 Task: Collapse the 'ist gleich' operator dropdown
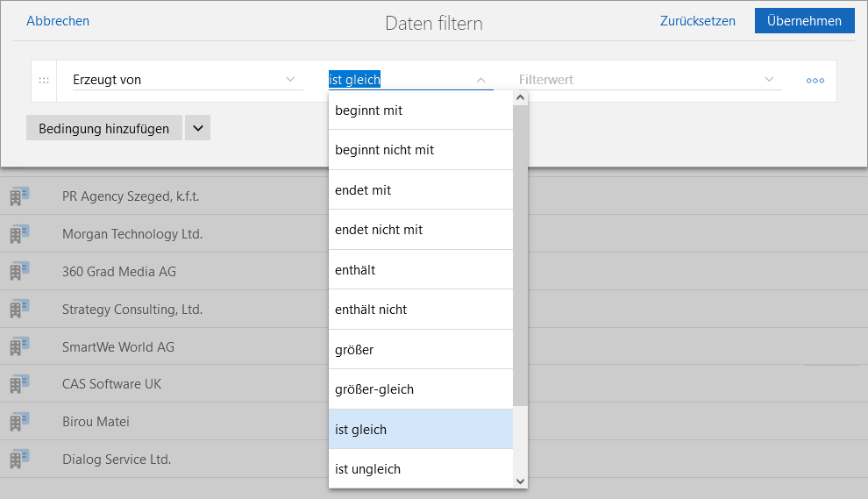click(480, 80)
